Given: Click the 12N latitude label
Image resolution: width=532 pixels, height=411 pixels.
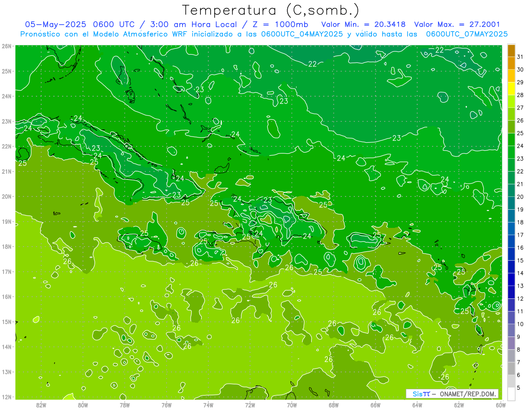Looking at the screenshot, I should [6, 397].
